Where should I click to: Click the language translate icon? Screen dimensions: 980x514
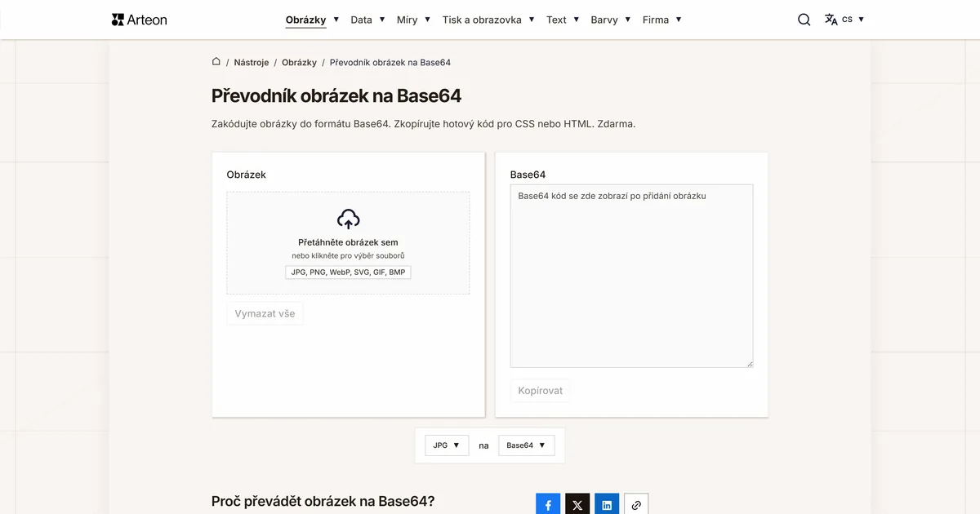coord(831,20)
